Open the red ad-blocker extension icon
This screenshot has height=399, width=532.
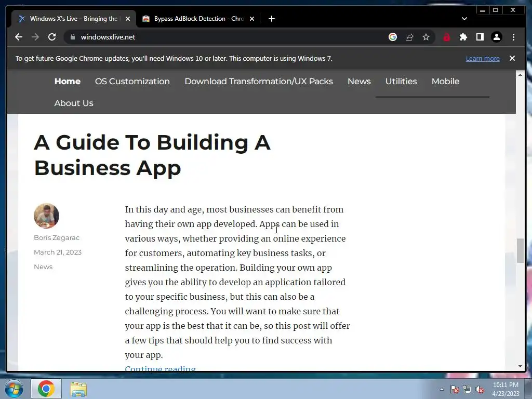446,37
